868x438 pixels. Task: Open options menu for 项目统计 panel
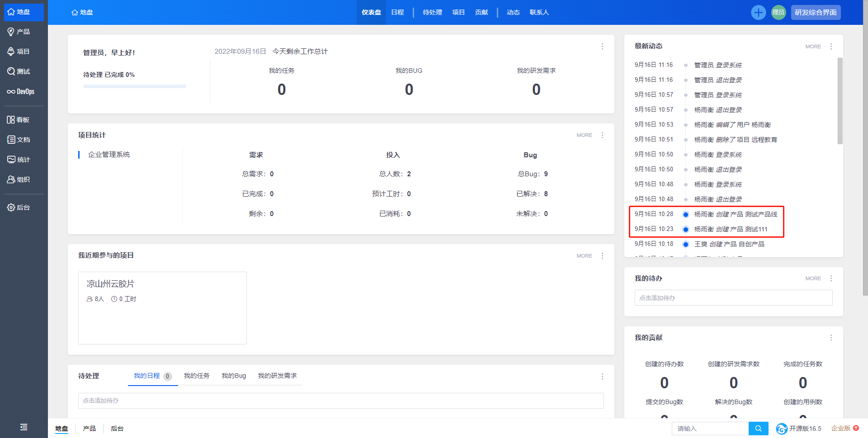coord(602,135)
